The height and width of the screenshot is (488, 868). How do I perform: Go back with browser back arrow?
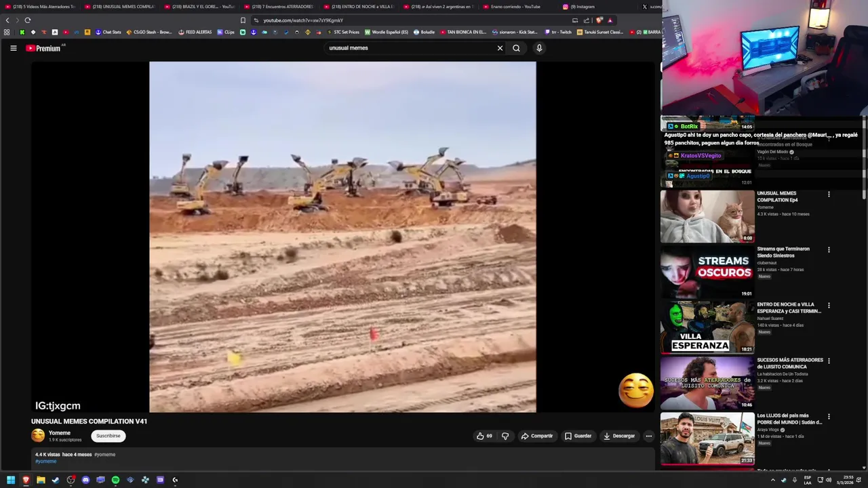7,20
